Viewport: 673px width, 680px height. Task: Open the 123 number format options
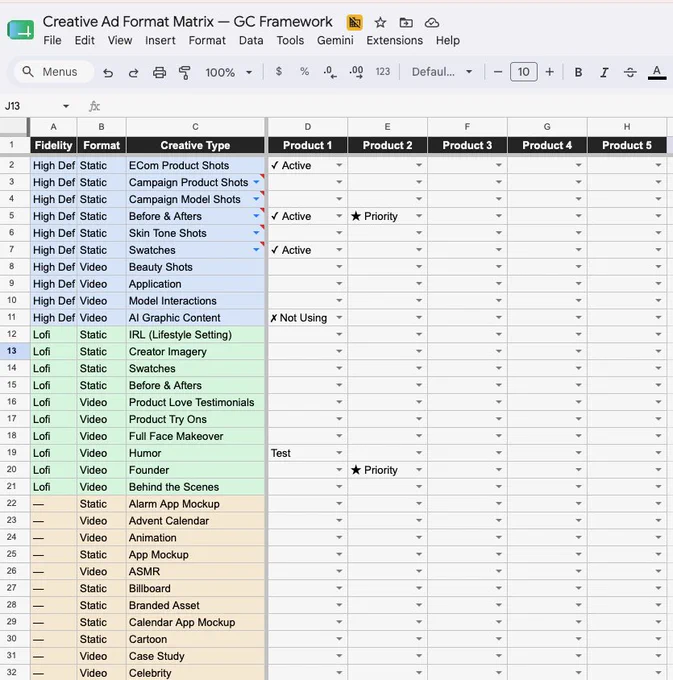pos(382,72)
